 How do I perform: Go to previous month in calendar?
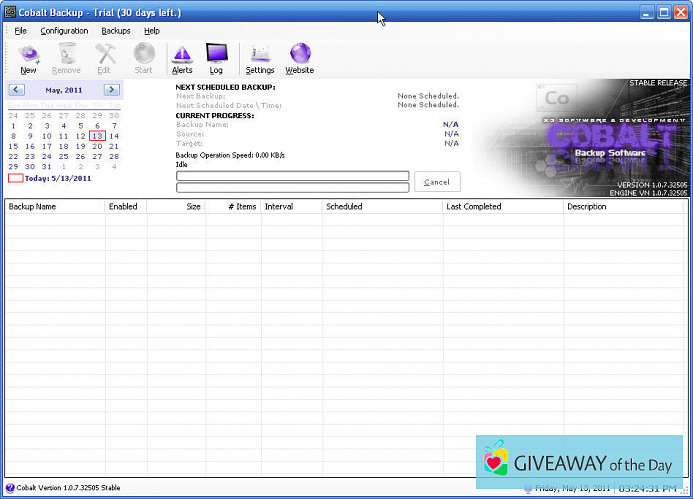pyautogui.click(x=16, y=90)
